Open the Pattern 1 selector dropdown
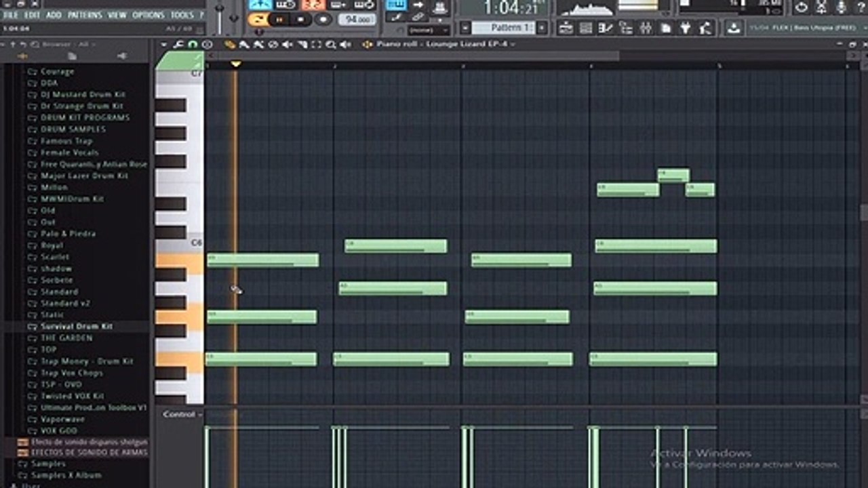 pyautogui.click(x=503, y=28)
